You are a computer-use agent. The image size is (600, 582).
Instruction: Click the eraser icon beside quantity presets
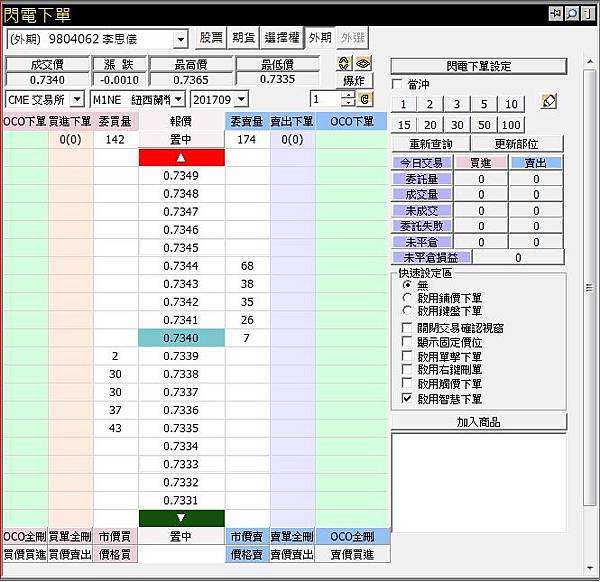click(549, 101)
